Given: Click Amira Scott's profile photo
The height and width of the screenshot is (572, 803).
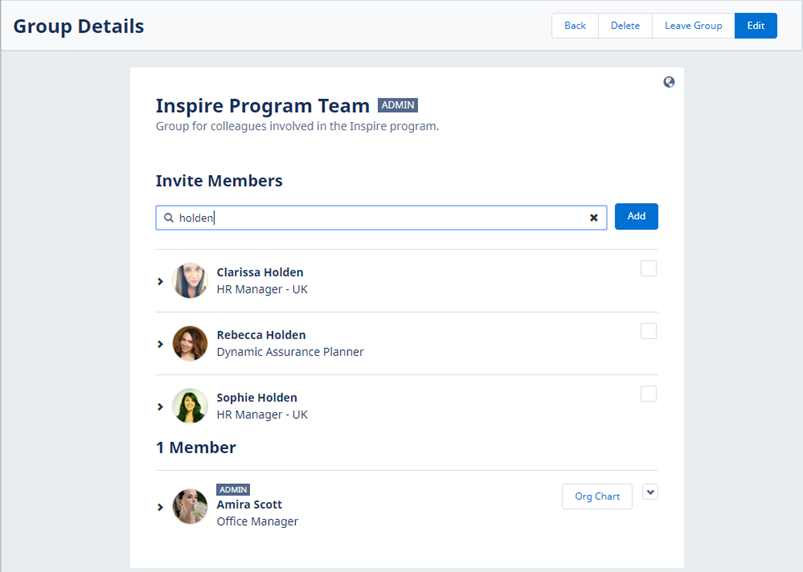Looking at the screenshot, I should point(190,506).
